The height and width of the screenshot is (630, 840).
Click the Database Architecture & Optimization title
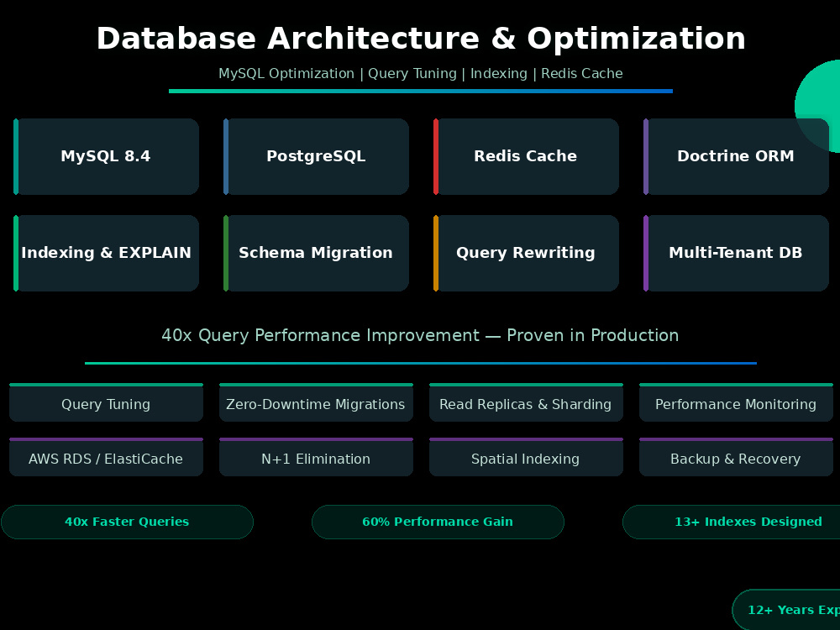click(x=421, y=39)
